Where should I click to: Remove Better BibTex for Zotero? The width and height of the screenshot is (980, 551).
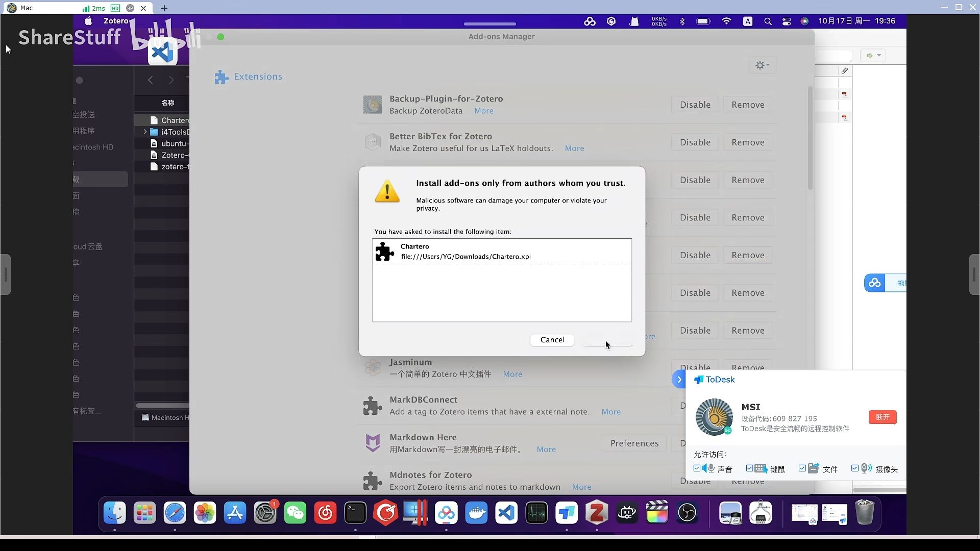click(748, 142)
